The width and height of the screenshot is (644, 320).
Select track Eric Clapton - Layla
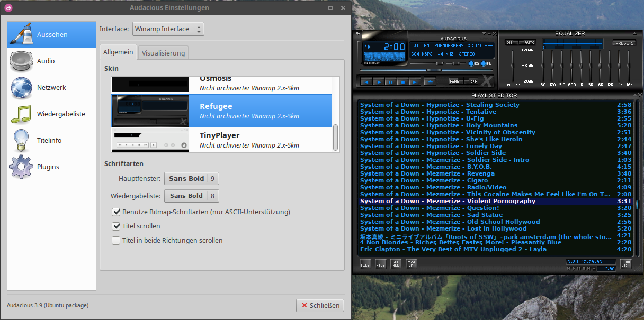click(496, 249)
